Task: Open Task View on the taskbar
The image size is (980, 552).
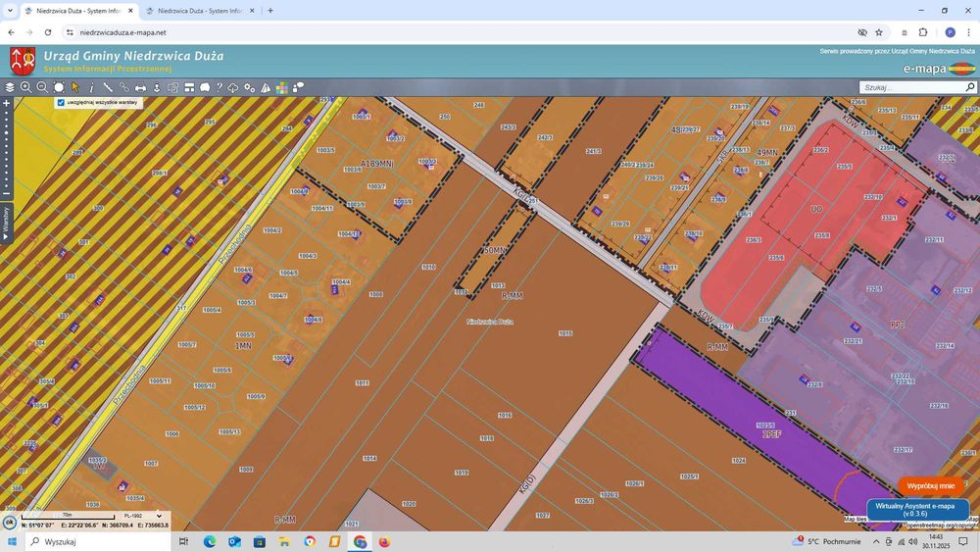Action: pos(184,541)
